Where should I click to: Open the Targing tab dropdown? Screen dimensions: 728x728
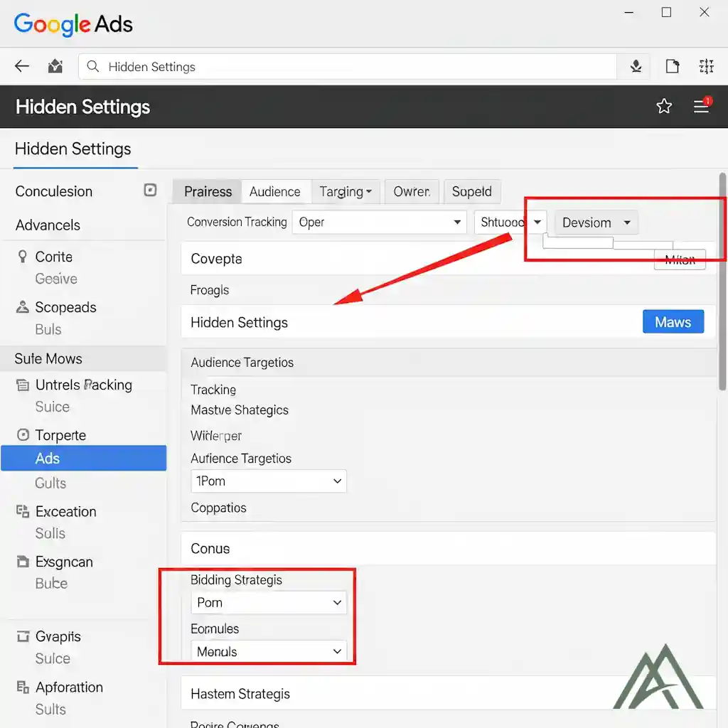tap(346, 191)
